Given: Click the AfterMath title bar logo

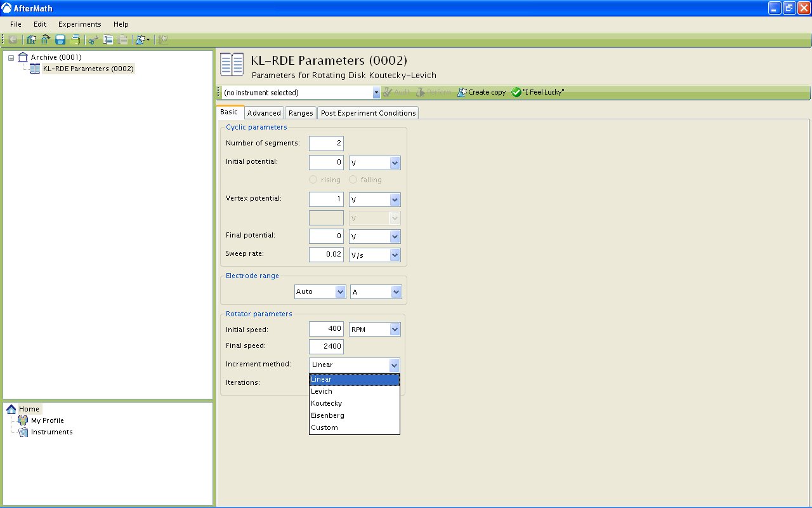Looking at the screenshot, I should 7,8.
